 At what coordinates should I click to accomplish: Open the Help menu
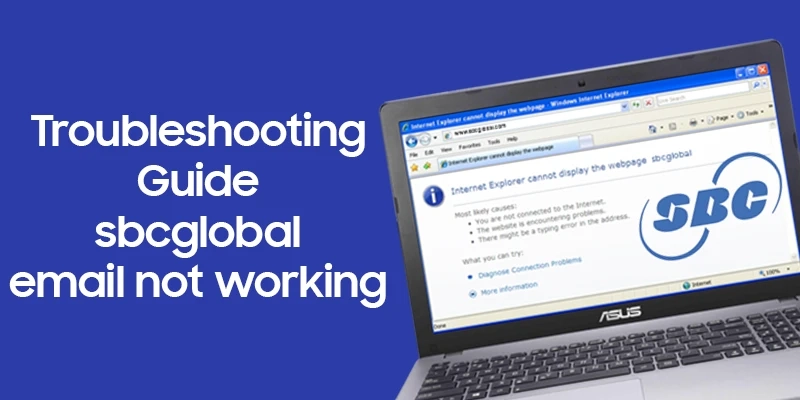click(x=512, y=139)
